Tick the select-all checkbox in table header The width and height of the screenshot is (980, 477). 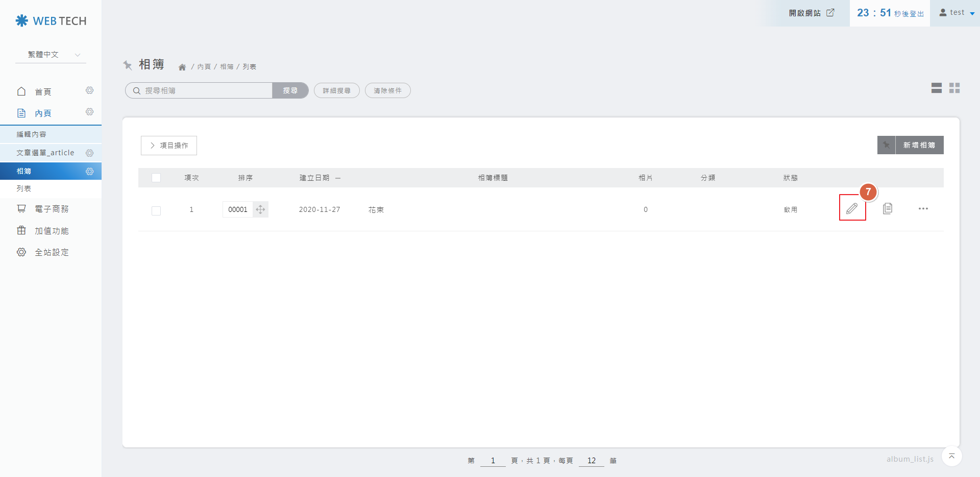coord(156,178)
